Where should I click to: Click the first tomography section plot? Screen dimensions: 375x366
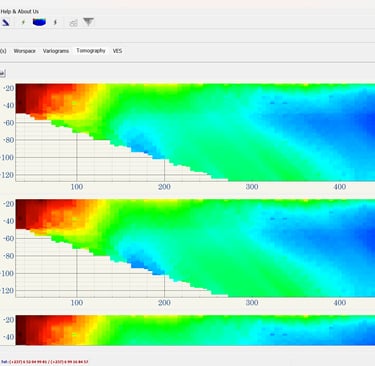(195, 132)
